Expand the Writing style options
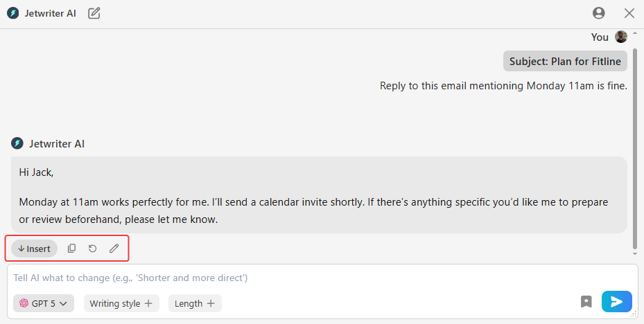644x324 pixels. (121, 303)
